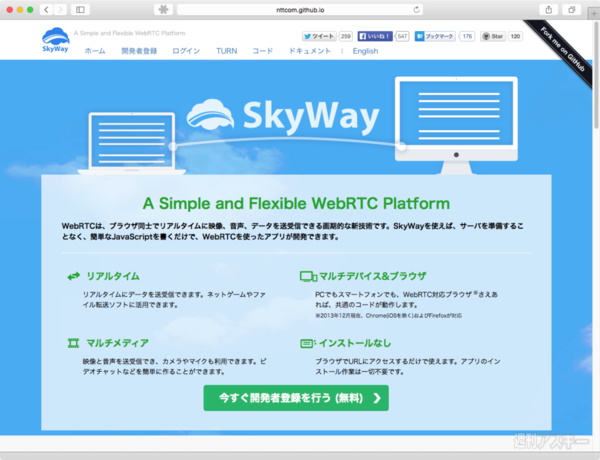Click the マルチメディア heading
600x460 pixels.
pos(117,343)
